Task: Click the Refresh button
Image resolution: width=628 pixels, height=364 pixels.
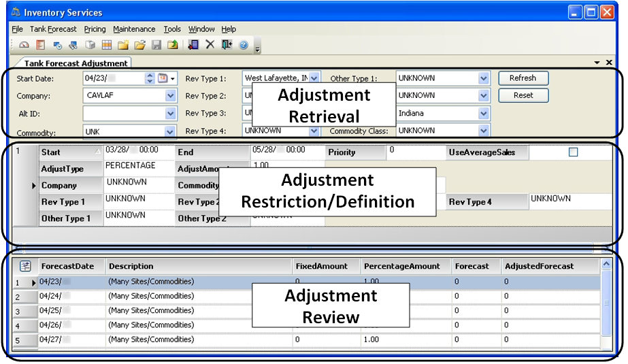Action: tap(523, 78)
